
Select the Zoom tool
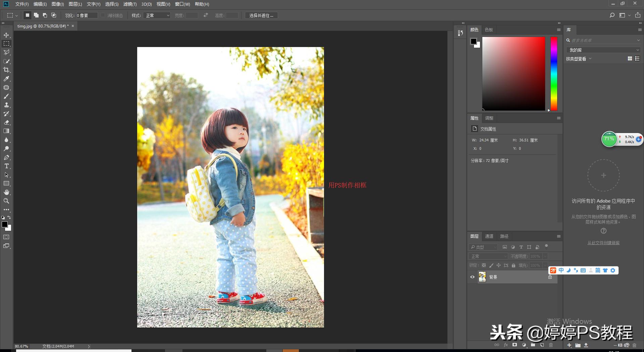pos(6,201)
